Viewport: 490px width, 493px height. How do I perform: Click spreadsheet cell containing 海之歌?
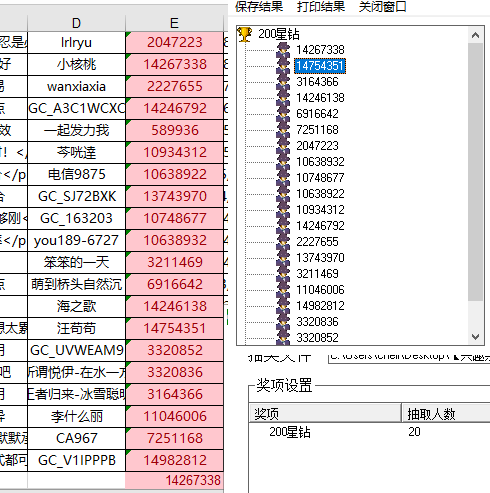tap(76, 306)
